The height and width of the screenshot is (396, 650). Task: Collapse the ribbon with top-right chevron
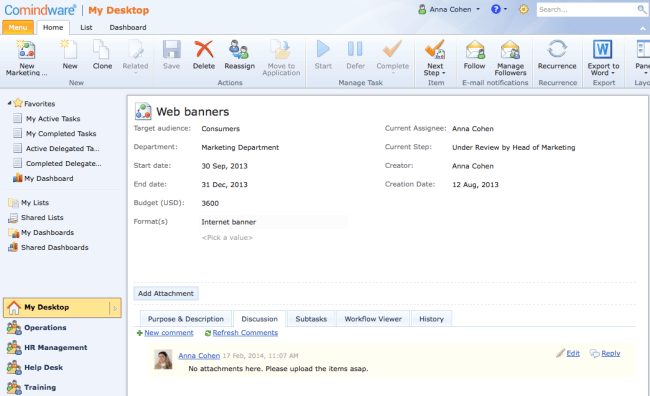[x=642, y=28]
